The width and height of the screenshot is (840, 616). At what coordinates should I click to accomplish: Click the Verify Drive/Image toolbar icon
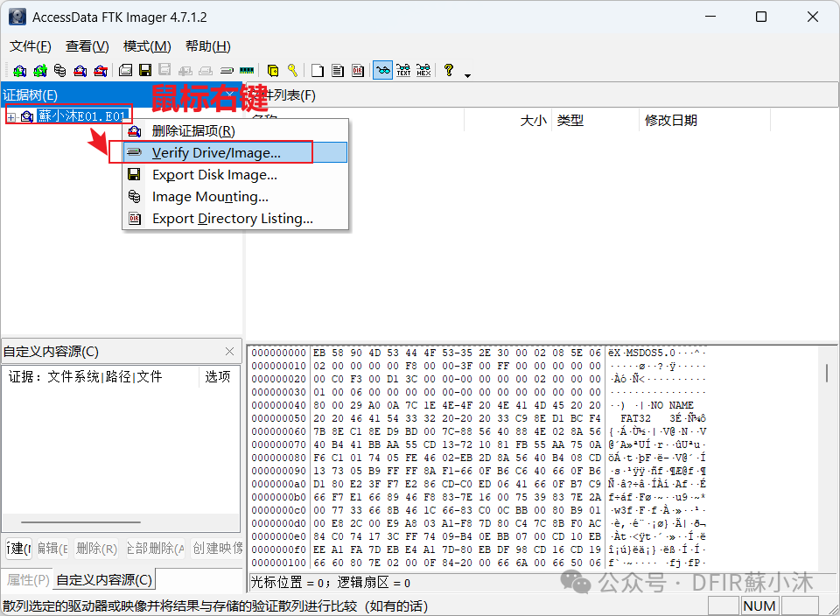click(227, 70)
